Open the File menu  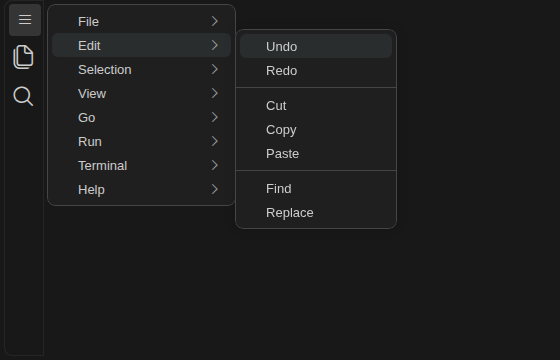[x=141, y=21]
